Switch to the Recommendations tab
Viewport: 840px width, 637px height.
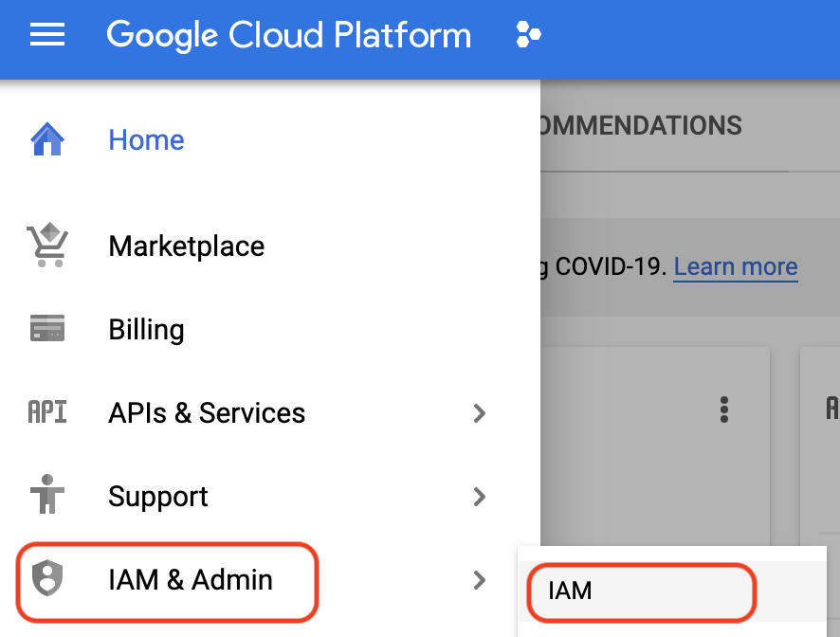(x=641, y=126)
